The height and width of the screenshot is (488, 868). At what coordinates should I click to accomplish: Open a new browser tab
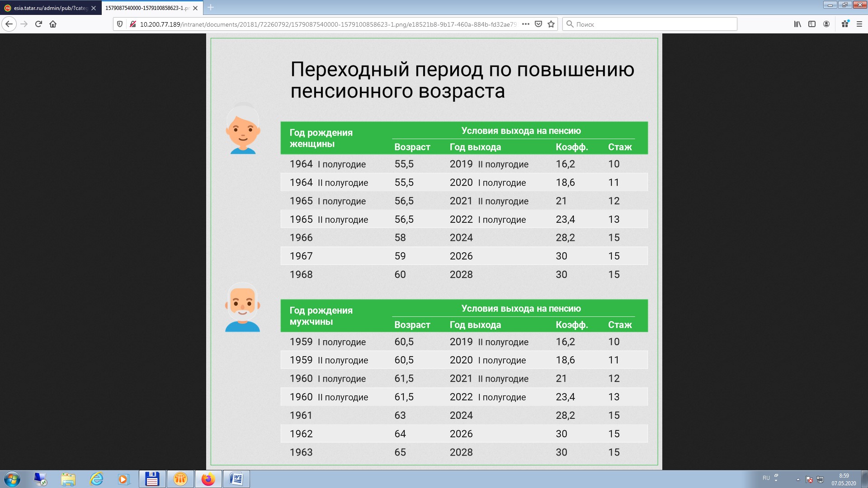point(211,7)
